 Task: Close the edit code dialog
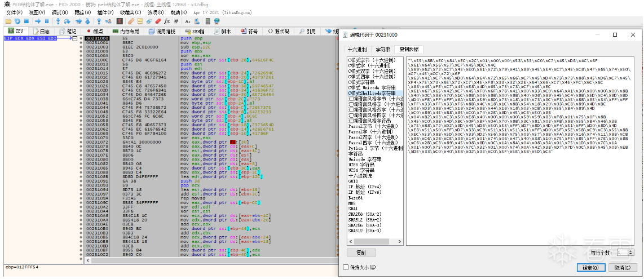pos(633,35)
